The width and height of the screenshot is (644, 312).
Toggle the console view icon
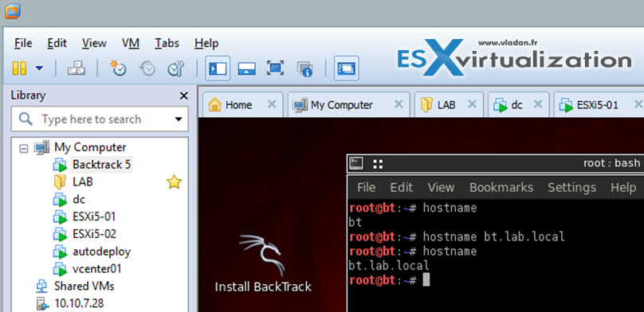(x=346, y=68)
